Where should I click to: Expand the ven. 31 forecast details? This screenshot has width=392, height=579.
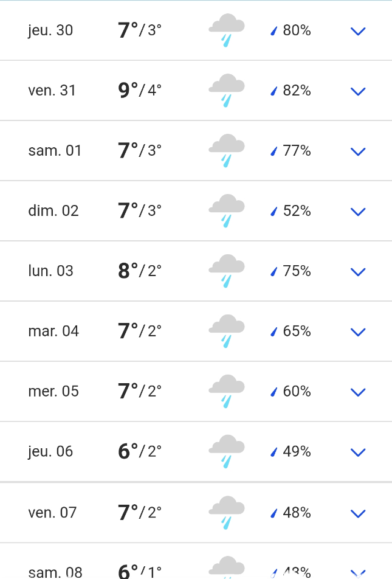(358, 92)
